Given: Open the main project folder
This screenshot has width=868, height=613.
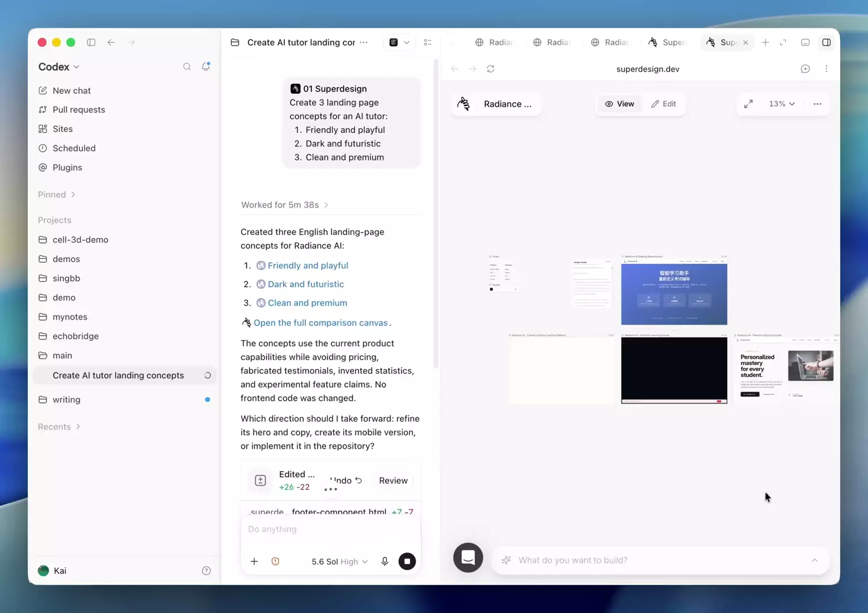Looking at the screenshot, I should point(62,355).
